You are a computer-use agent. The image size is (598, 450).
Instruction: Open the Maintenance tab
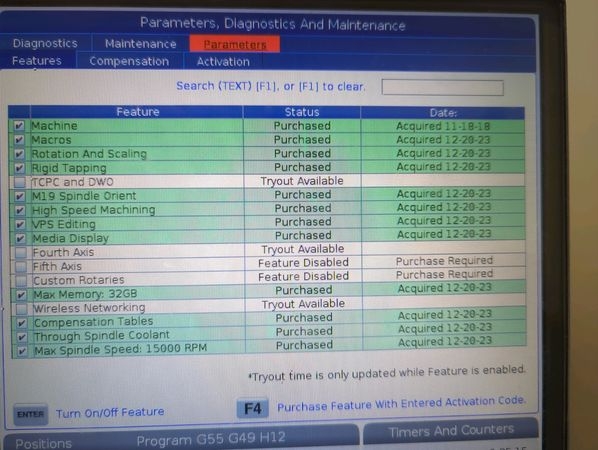[141, 44]
